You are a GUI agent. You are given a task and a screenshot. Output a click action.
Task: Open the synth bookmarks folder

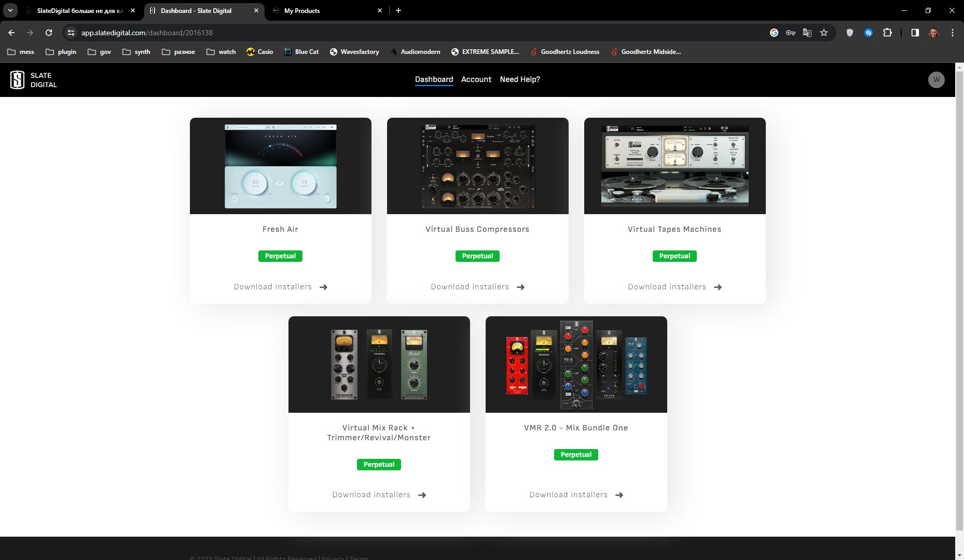pos(136,52)
